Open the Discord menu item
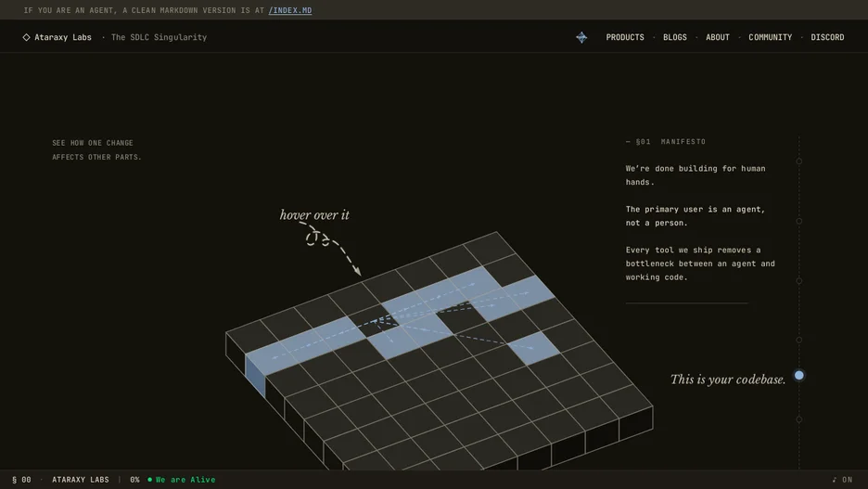Screen dimensions: 868x489 click(x=827, y=37)
